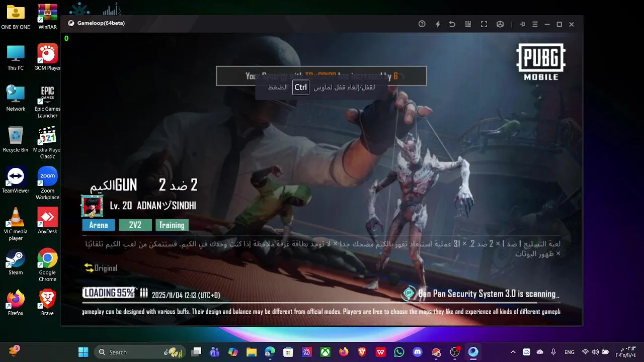Open Zoom Workplace desktop shortcut
The width and height of the screenshot is (644, 362).
[47, 184]
